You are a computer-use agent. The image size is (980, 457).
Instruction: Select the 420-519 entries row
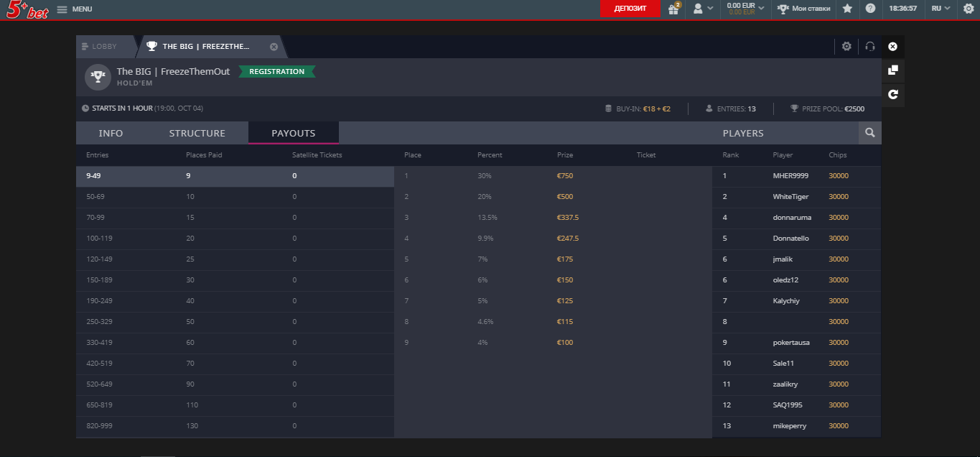point(235,364)
